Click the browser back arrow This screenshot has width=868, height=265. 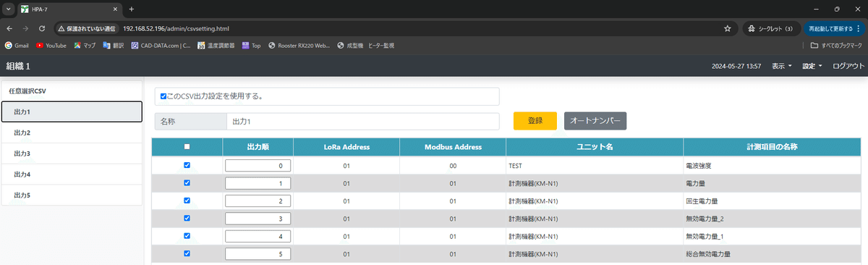pyautogui.click(x=9, y=28)
